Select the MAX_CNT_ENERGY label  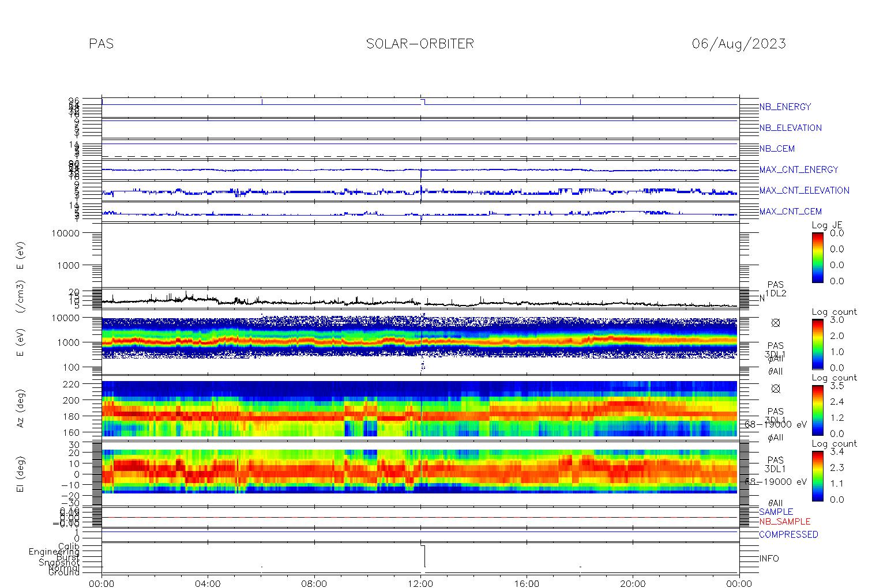pyautogui.click(x=799, y=170)
